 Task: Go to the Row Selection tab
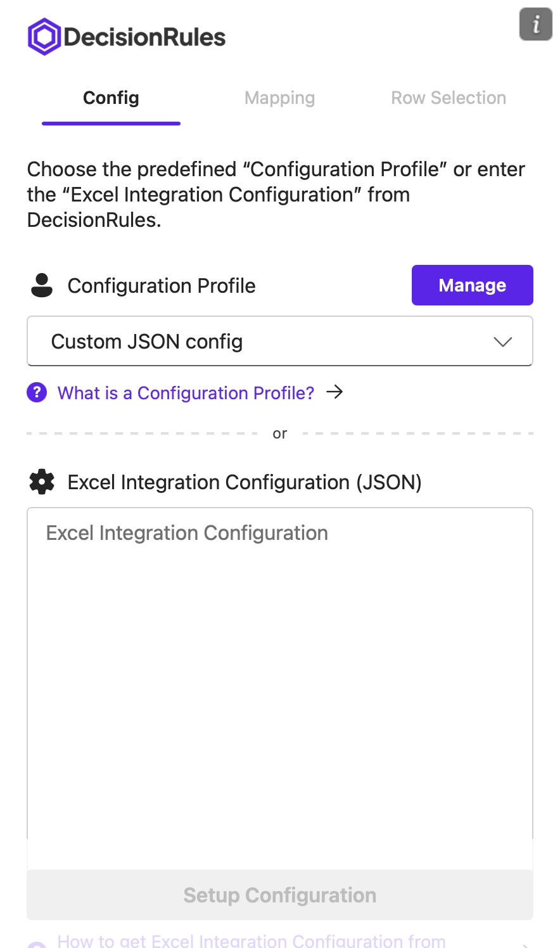tap(449, 98)
